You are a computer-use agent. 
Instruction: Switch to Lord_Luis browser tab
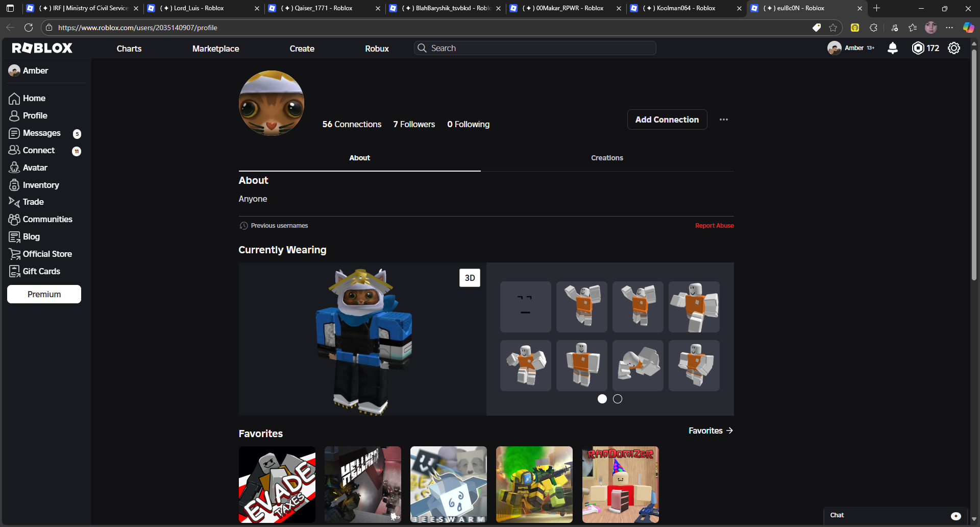(x=203, y=8)
